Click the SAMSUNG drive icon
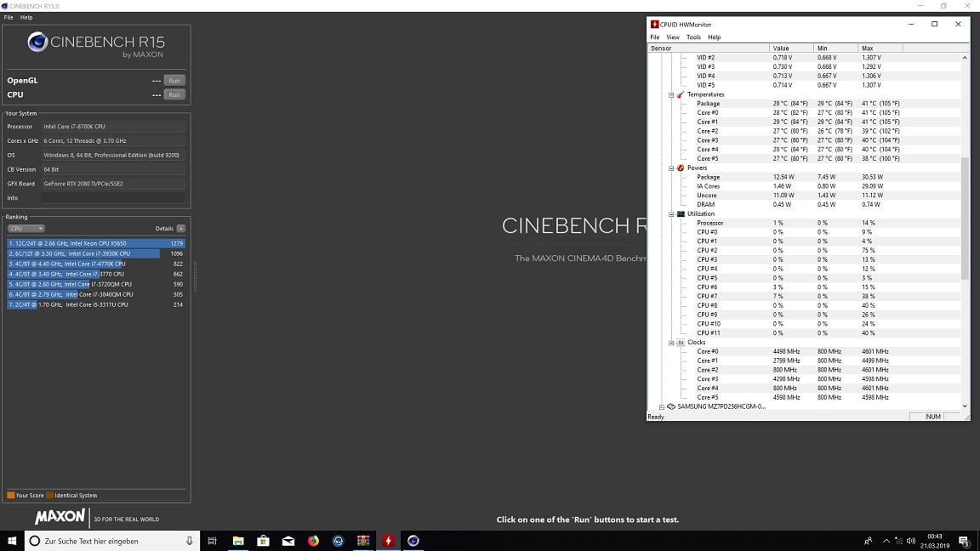This screenshot has height=551, width=980. 670,406
